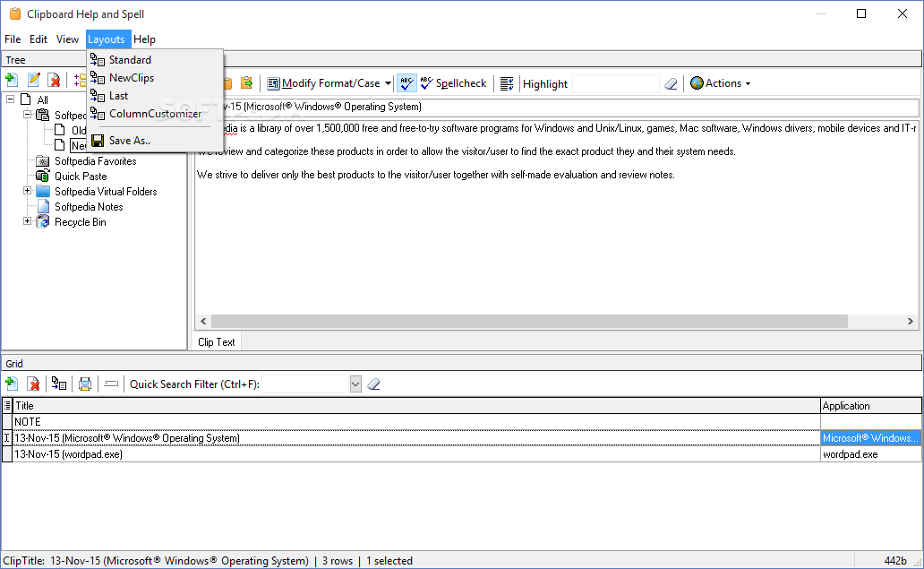Click the edit pencil icon in Tree toolbar
The height and width of the screenshot is (569, 924).
(x=34, y=80)
